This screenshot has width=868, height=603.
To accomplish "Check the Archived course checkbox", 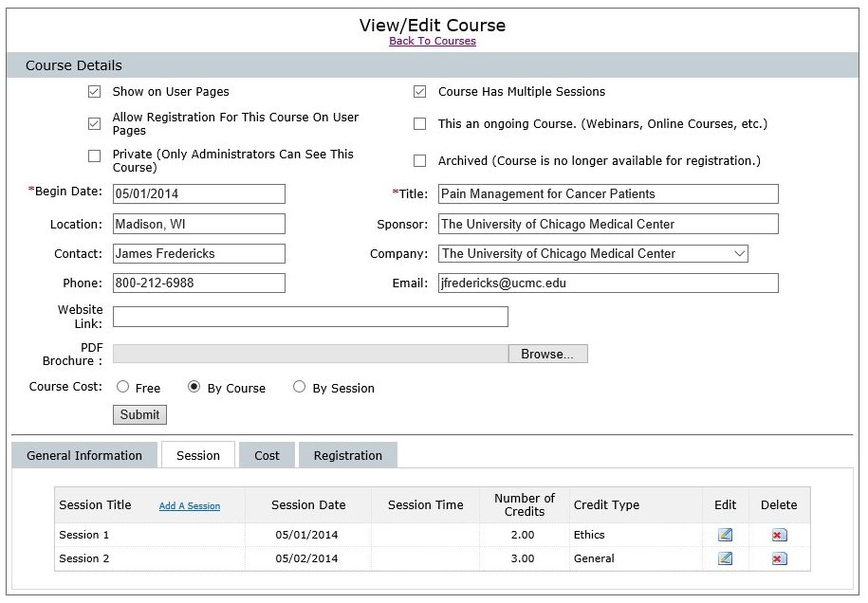I will coord(419,161).
